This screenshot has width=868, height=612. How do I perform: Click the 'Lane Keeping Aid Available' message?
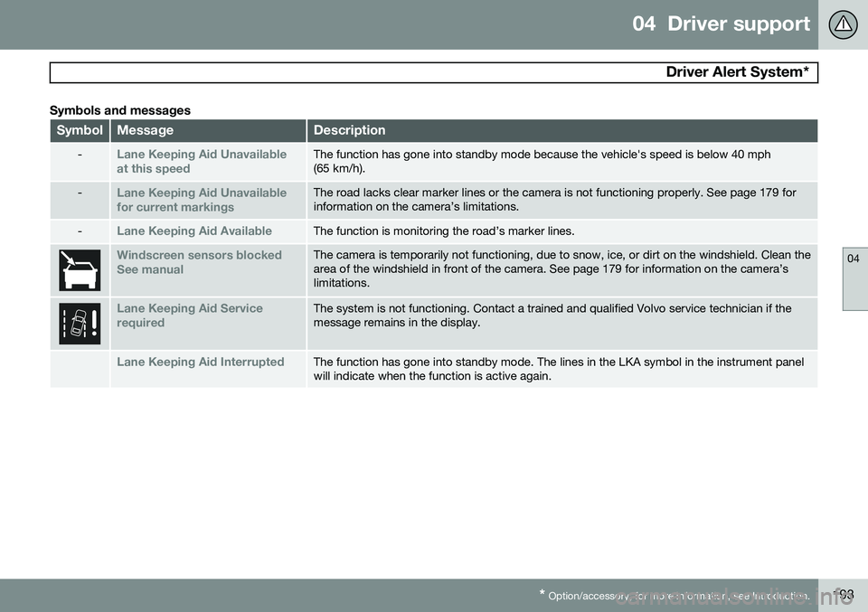coord(194,231)
